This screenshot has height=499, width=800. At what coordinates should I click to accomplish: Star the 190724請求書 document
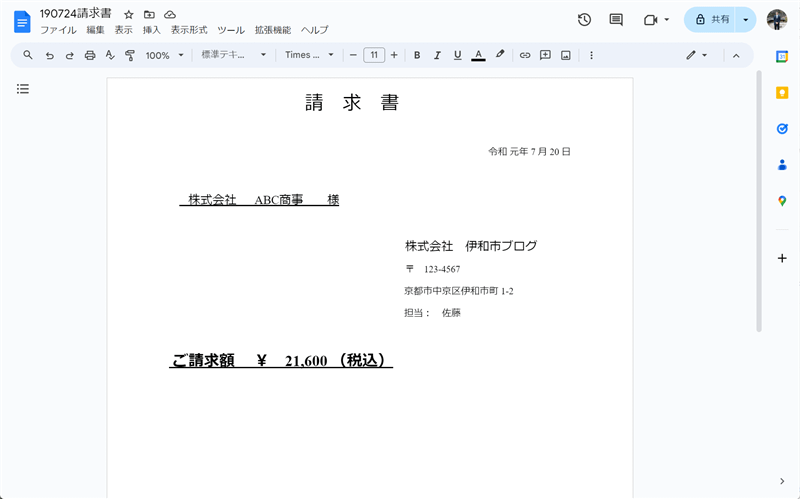pyautogui.click(x=129, y=15)
